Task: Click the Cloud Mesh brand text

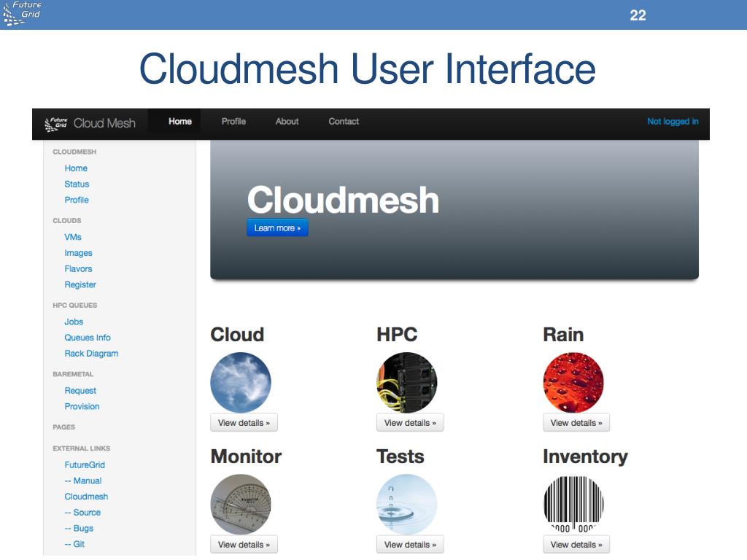Action: (104, 123)
